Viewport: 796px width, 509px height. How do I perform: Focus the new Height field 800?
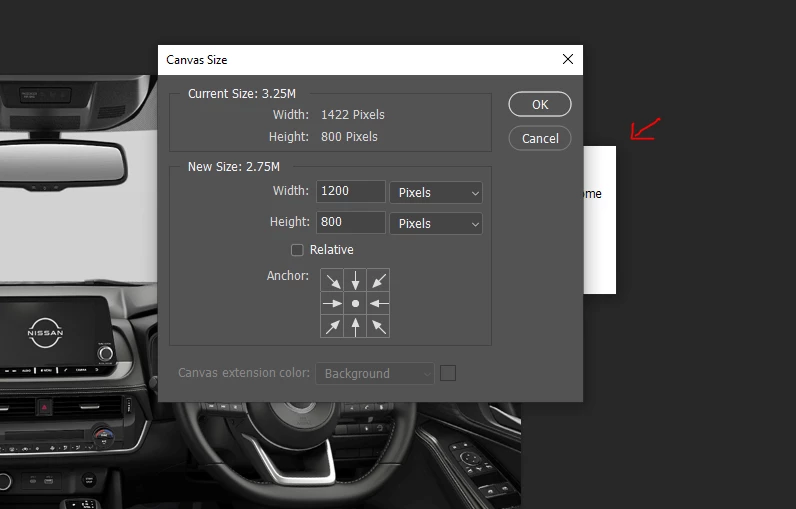click(351, 222)
